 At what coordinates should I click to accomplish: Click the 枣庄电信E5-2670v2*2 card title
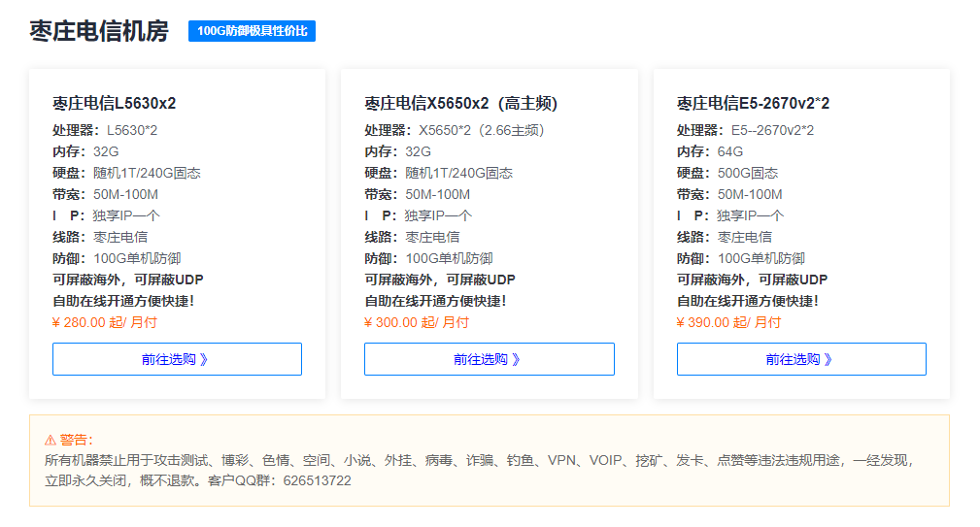coord(753,103)
